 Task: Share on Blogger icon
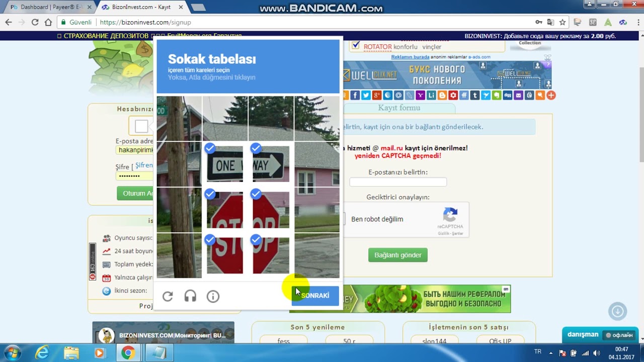point(442,95)
